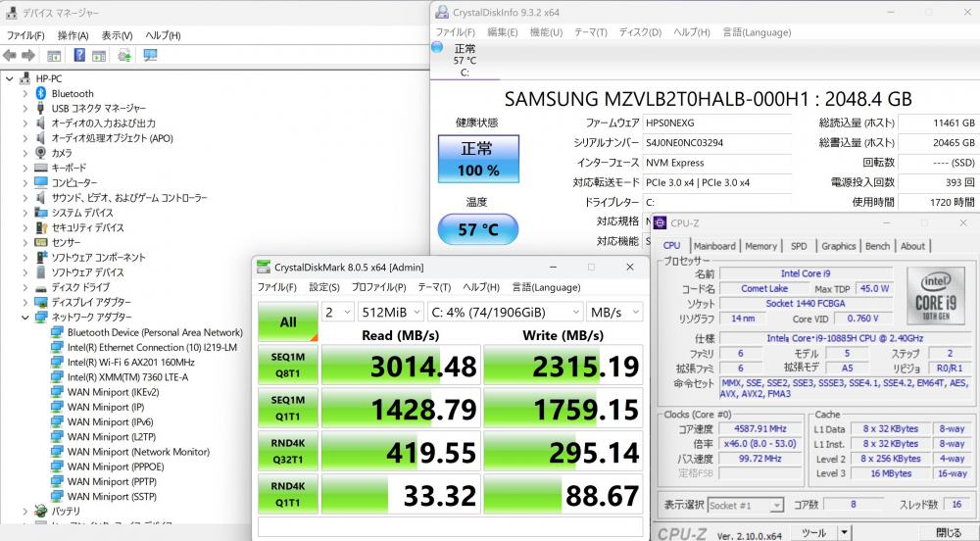Select Intel(R) Ethernet Connection (10) I219-LM
This screenshot has height=541, width=980.
(x=152, y=347)
